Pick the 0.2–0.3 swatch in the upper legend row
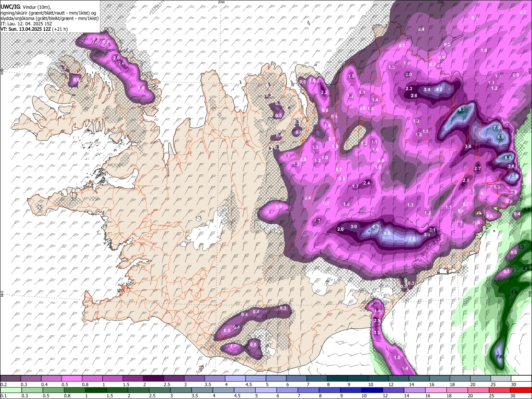This screenshot has height=399, width=532. (x=10, y=379)
